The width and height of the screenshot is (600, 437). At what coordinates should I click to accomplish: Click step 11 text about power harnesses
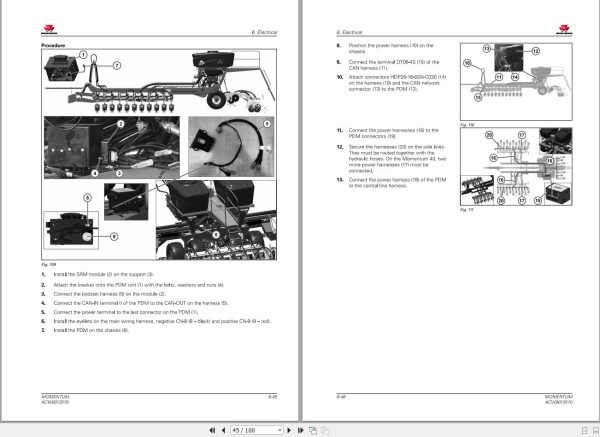(x=394, y=133)
